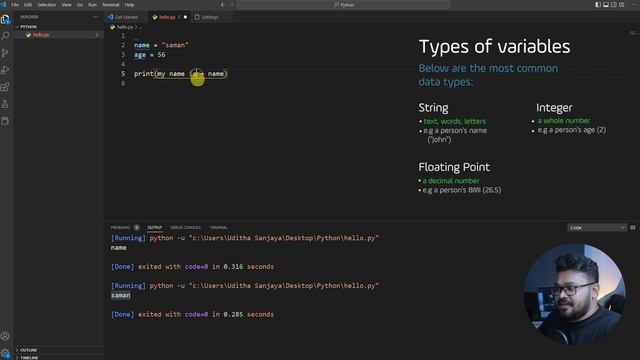Click the presenter webcam thumbnail
The image size is (640, 360).
574,294
